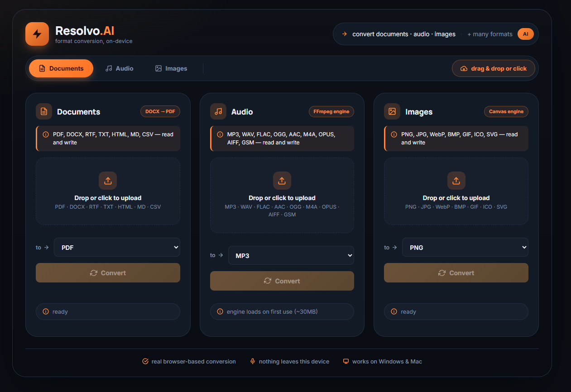Click the DOCX → PDF badge

coord(160,111)
